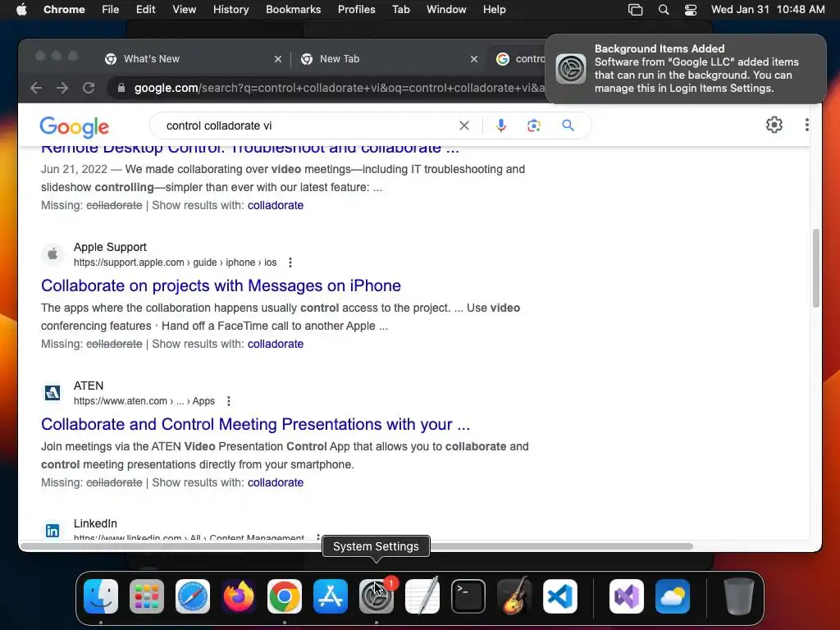Viewport: 840px width, 630px height.
Task: Launch Terminal from the Dock
Action: point(468,596)
